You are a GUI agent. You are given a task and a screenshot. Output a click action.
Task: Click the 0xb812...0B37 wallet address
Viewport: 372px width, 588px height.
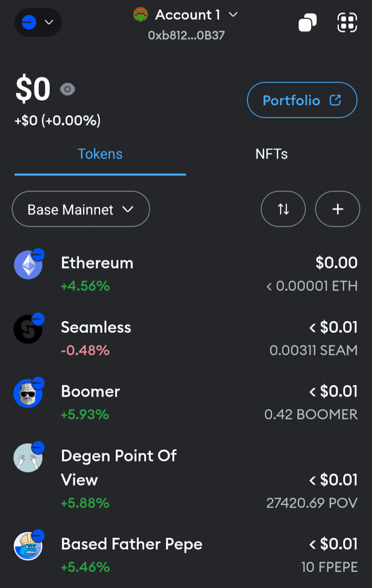click(186, 36)
